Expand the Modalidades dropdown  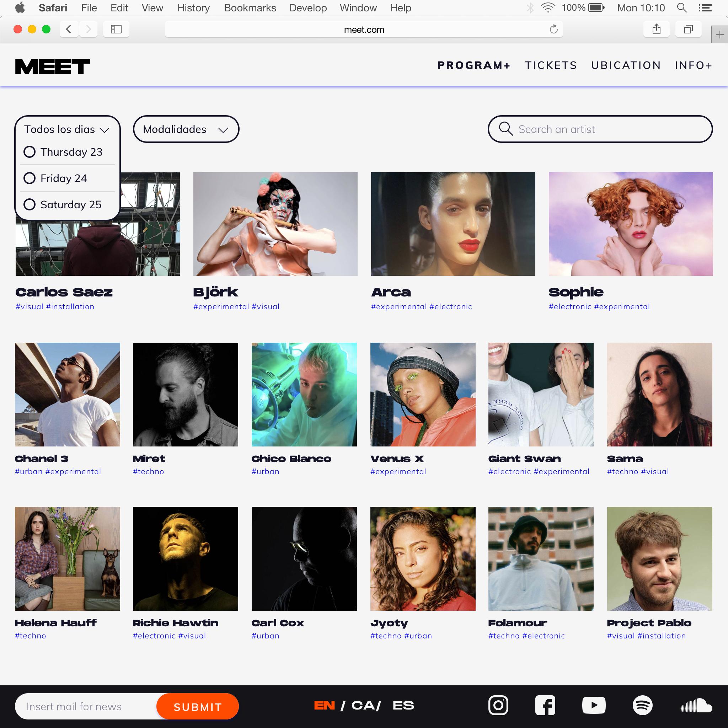[186, 129]
